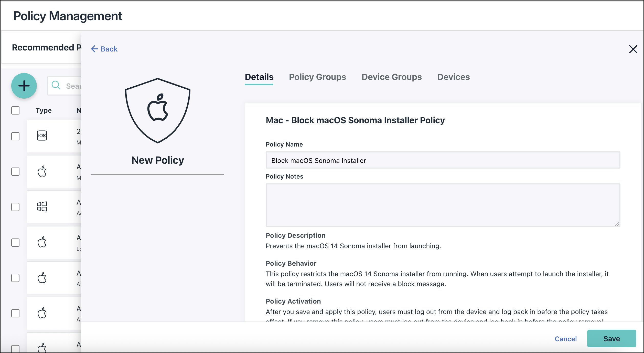Check the checkbox beside the Windows policy
This screenshot has height=353, width=644.
(x=15, y=207)
